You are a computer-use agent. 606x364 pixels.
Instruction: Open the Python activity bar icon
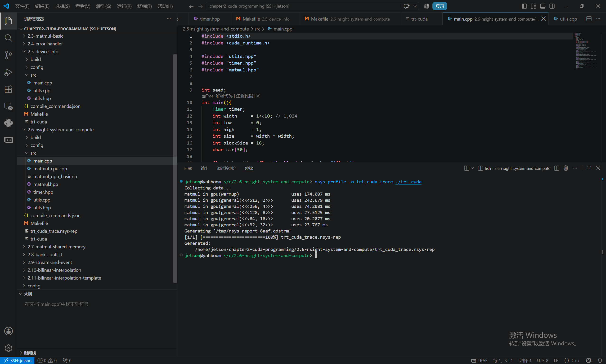point(8,123)
